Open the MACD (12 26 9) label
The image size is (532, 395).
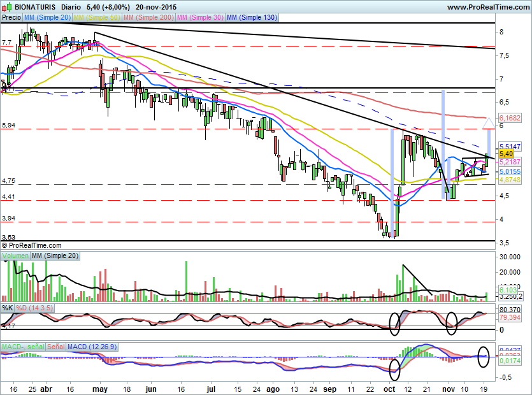[92, 347]
